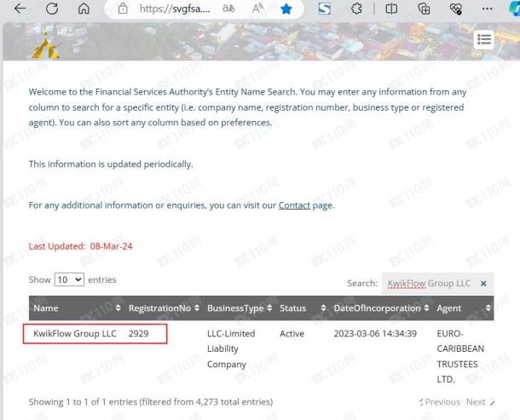Go to Next results page
The height and width of the screenshot is (420, 520).
480,402
